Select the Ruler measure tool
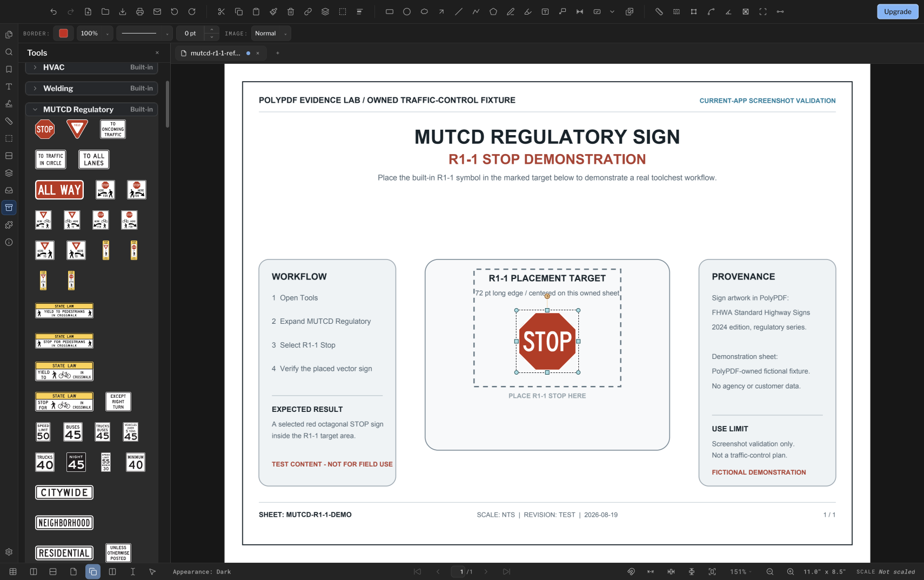The width and height of the screenshot is (924, 580). [x=659, y=11]
